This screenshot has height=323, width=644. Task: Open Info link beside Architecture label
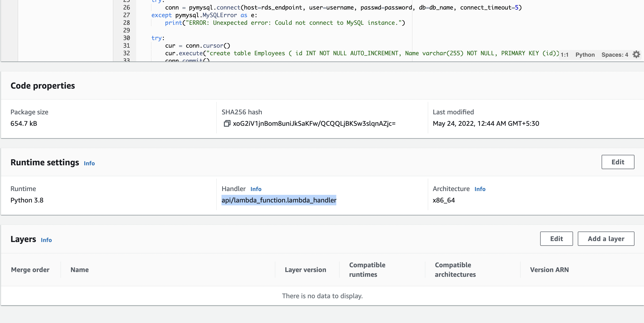pyautogui.click(x=480, y=189)
